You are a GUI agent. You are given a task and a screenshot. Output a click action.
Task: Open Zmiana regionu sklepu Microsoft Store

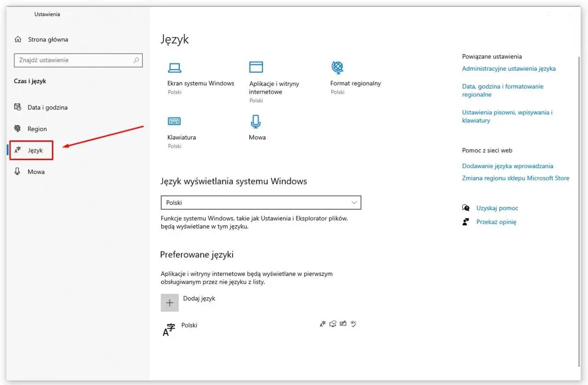pos(515,178)
